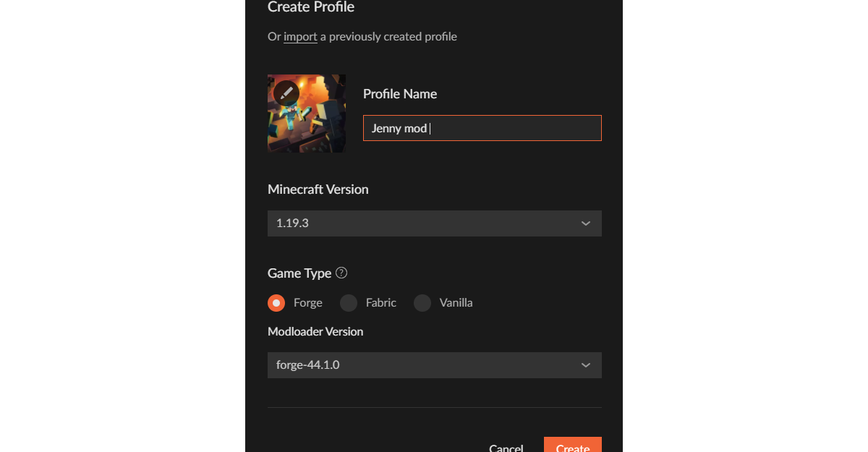This screenshot has height=452, width=868.
Task: Click the import profile link
Action: click(300, 36)
